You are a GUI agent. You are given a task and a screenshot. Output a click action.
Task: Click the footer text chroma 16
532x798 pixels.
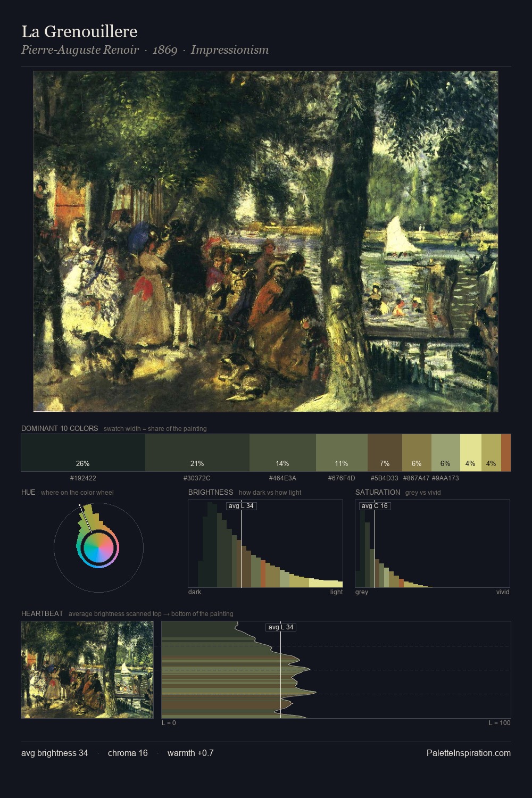pyautogui.click(x=128, y=753)
